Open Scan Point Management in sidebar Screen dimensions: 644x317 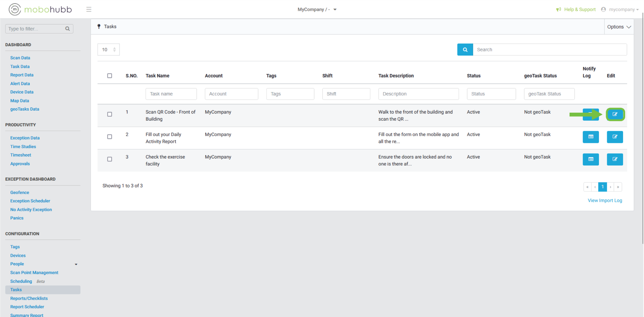click(34, 273)
